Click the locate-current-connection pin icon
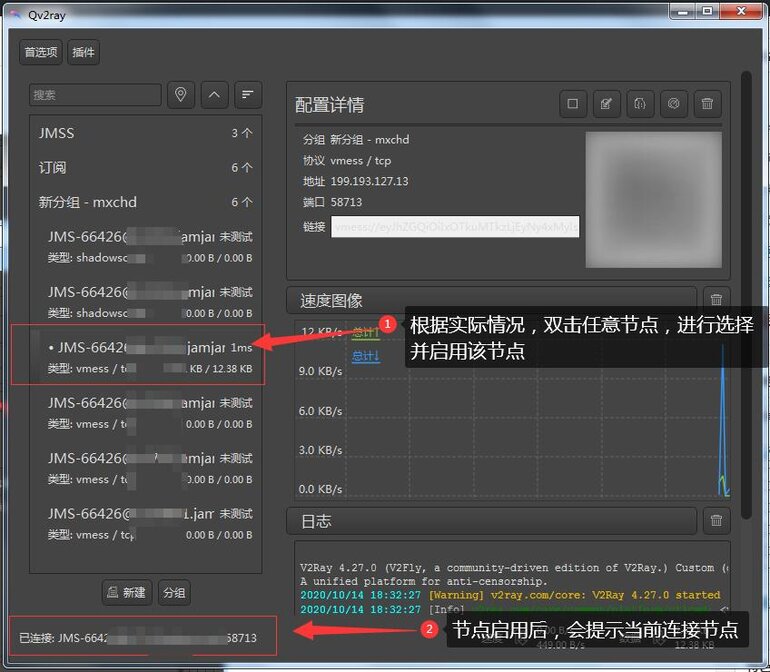Image resolution: width=770 pixels, height=672 pixels. (x=181, y=94)
